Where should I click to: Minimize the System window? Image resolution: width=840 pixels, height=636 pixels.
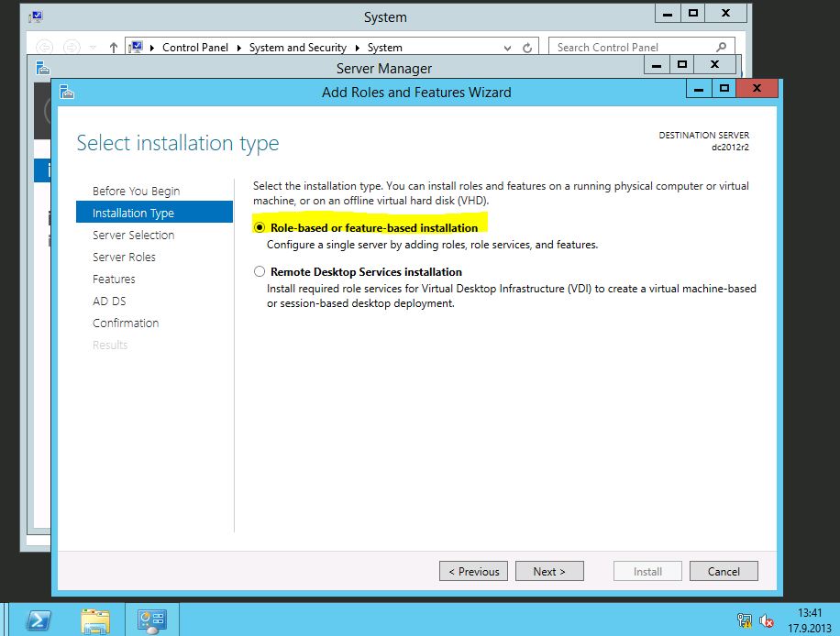tap(668, 14)
